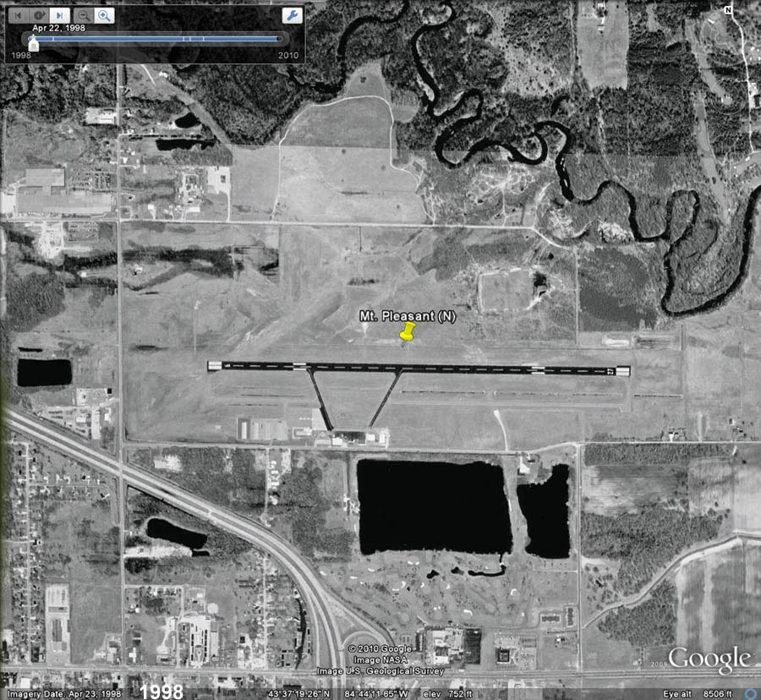Grab the time slider thumb handle
Image resolution: width=761 pixels, height=700 pixels.
(x=33, y=42)
